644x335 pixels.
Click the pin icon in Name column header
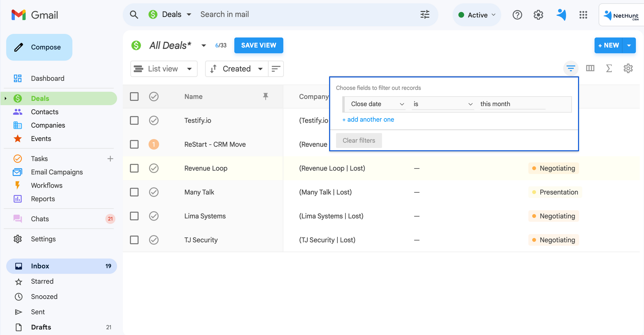pyautogui.click(x=266, y=96)
